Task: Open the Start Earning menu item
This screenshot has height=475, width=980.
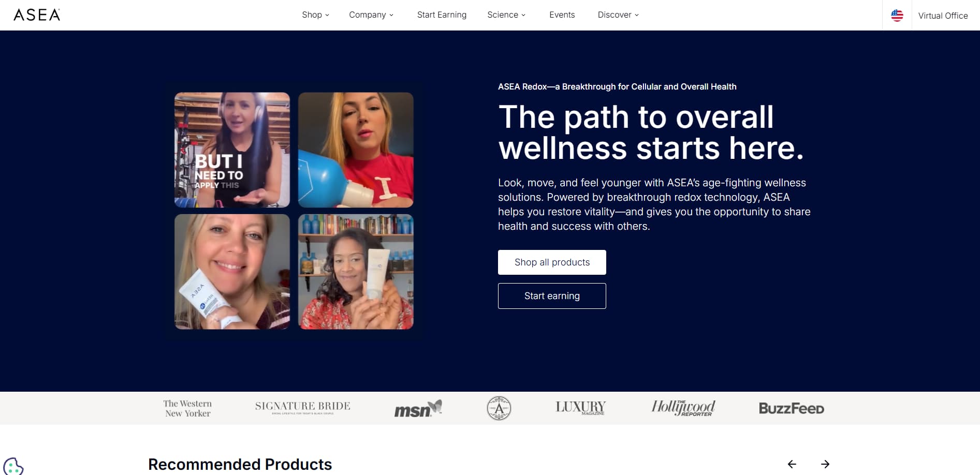Action: pyautogui.click(x=442, y=14)
